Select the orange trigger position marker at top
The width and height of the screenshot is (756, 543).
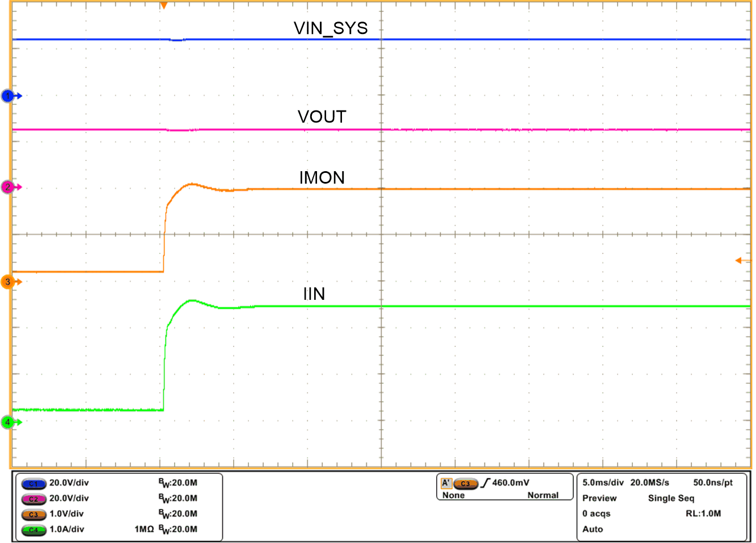(x=163, y=6)
